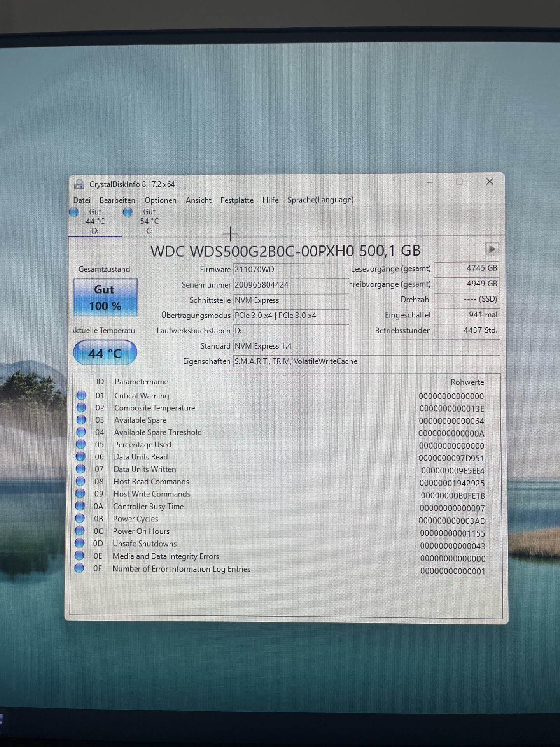Viewport: 560px width, 747px height.
Task: Click the status dot for Power On Hours
Action: [x=79, y=531]
